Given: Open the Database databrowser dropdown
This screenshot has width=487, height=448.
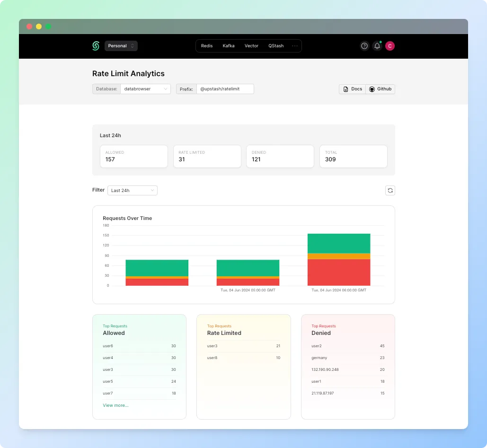Looking at the screenshot, I should tap(145, 89).
